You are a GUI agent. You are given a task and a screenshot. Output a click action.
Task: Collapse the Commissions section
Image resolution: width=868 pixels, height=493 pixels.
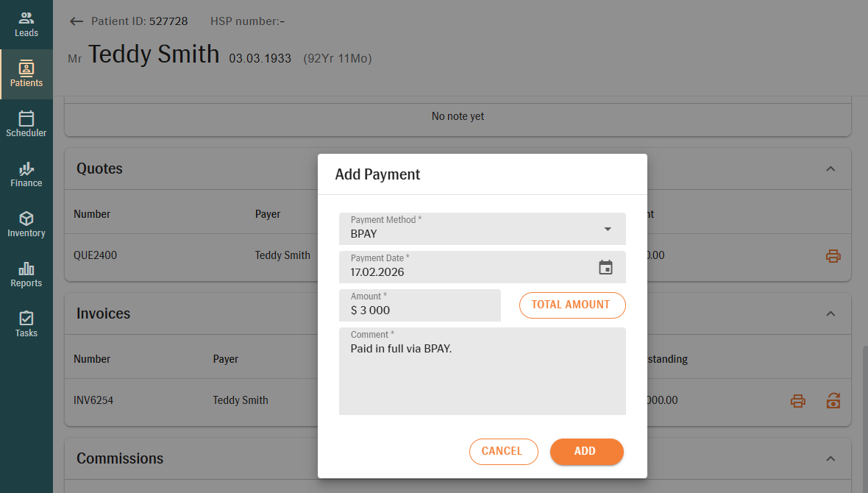830,458
